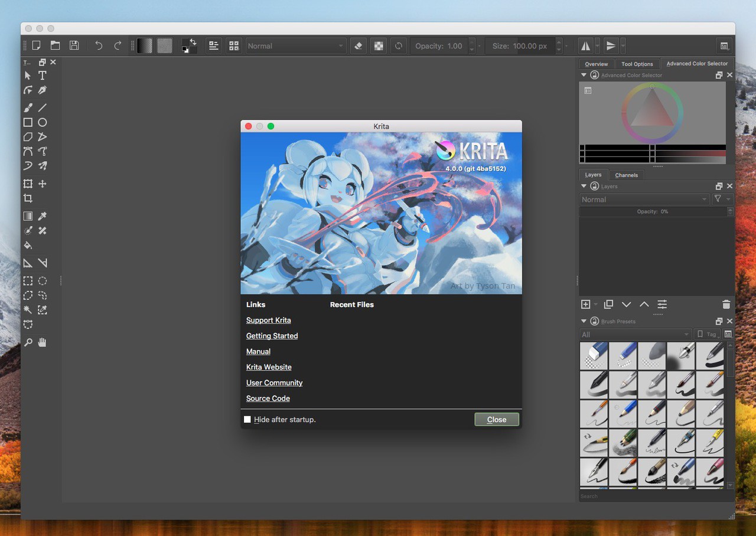Click the Opacity slider in toolbar
The height and width of the screenshot is (536, 756).
439,45
